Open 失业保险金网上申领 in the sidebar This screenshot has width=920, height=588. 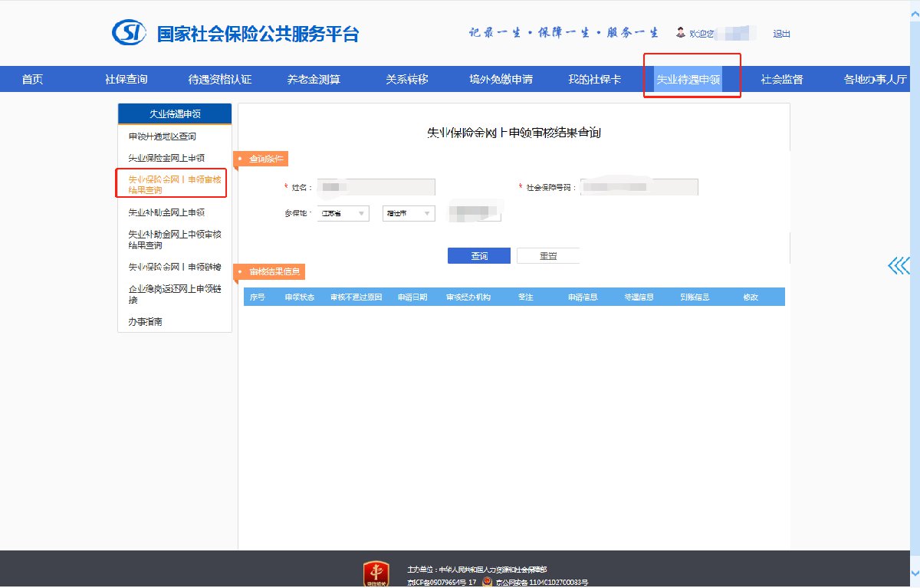click(166, 158)
